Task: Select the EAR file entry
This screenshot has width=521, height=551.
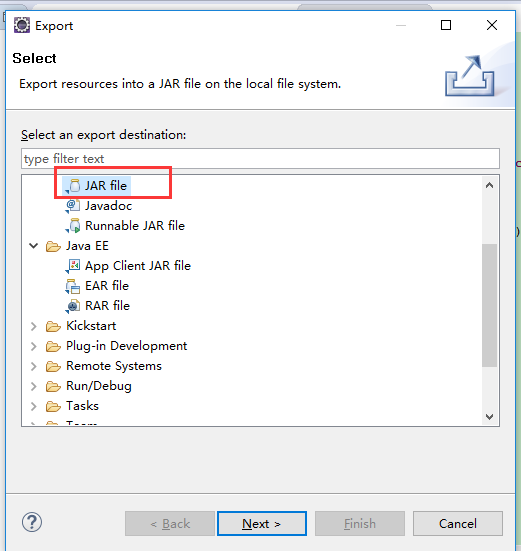Action: point(97,286)
